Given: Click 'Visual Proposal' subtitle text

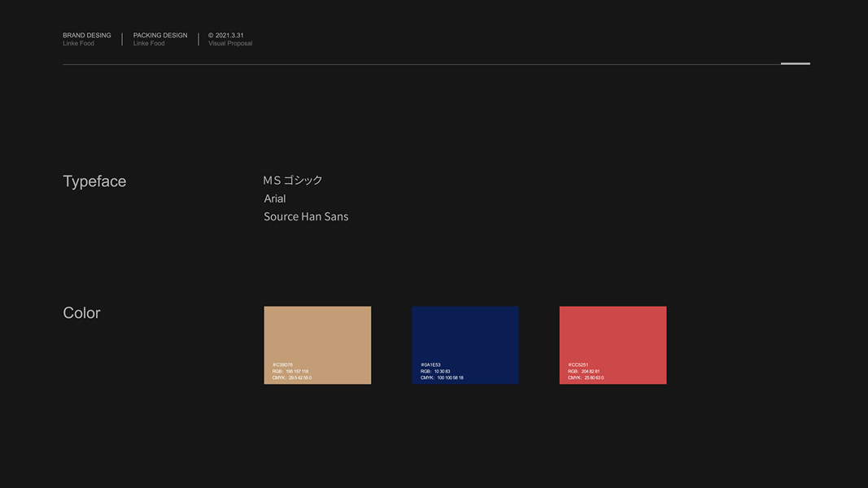Looking at the screenshot, I should 230,43.
